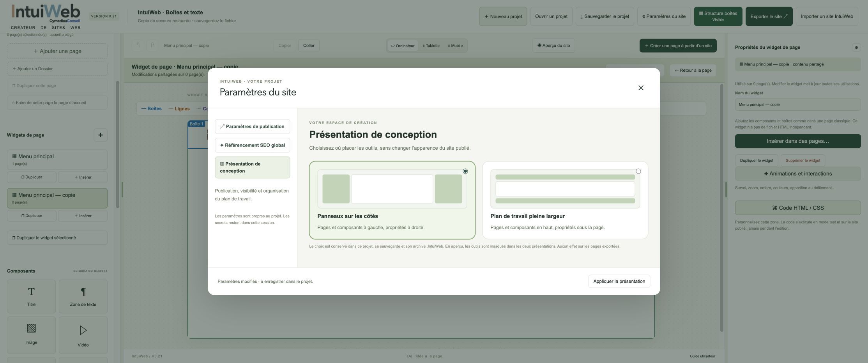Click Insérer under Menu principal — copie
868x363 pixels.
[x=83, y=216]
